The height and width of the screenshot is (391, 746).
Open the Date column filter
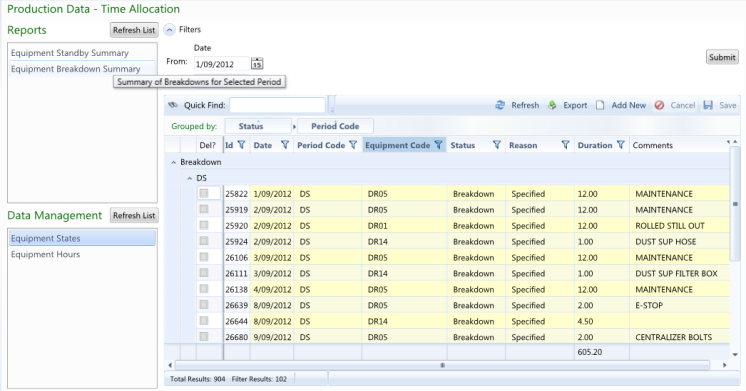pos(285,145)
